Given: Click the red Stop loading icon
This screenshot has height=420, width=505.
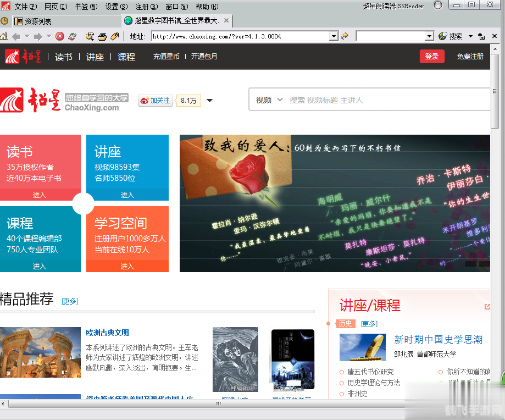Looking at the screenshot, I should click(x=60, y=36).
